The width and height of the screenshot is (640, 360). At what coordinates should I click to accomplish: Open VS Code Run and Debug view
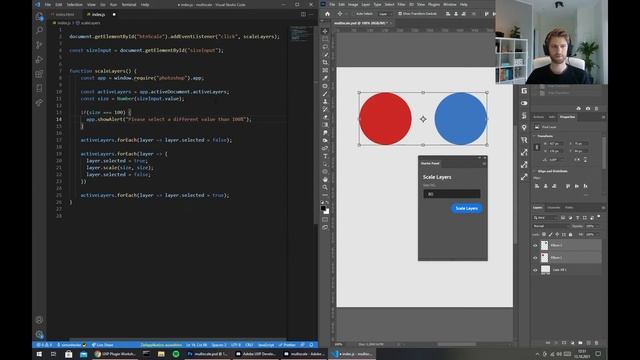[39, 60]
